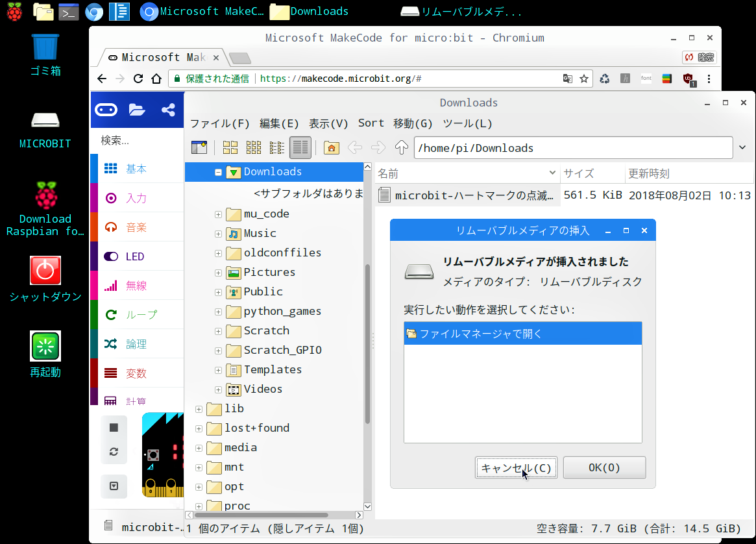Select the 再起動 desktop shortcut
This screenshot has width=756, height=544.
point(45,354)
